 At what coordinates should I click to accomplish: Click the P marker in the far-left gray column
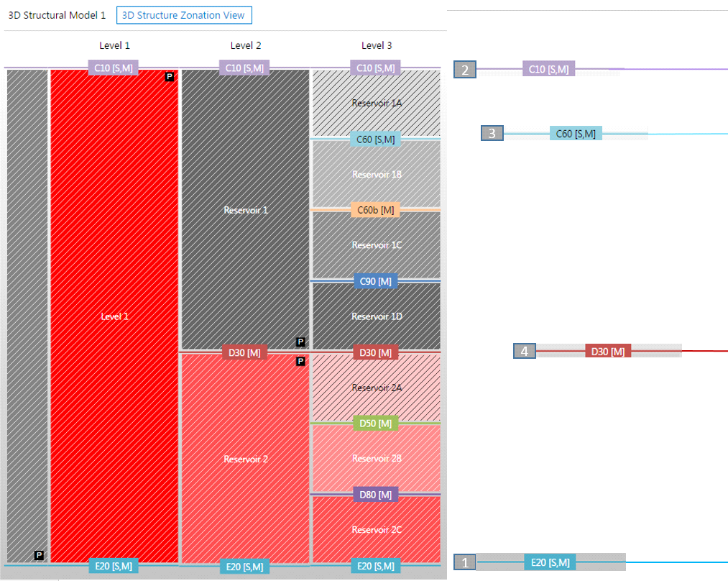pyautogui.click(x=39, y=555)
